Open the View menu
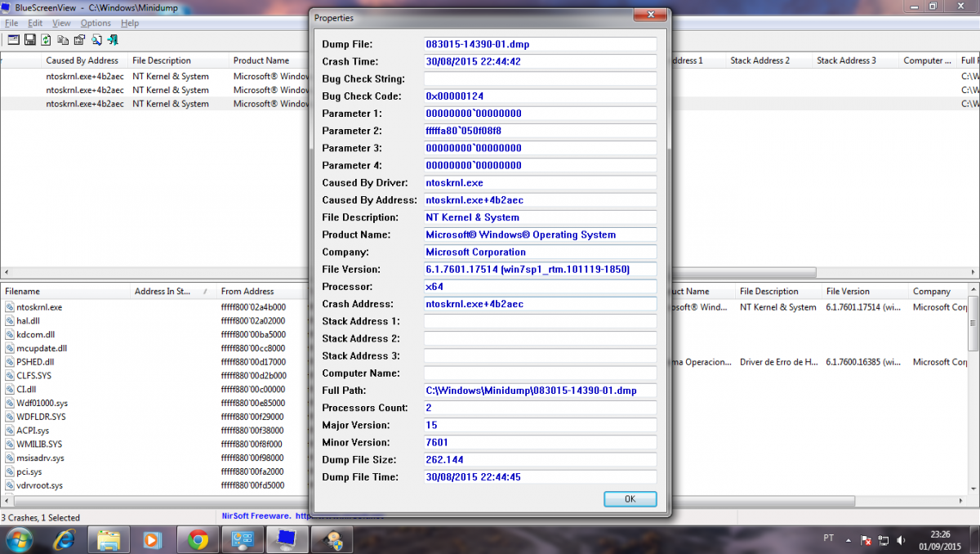The image size is (980, 554). (61, 23)
